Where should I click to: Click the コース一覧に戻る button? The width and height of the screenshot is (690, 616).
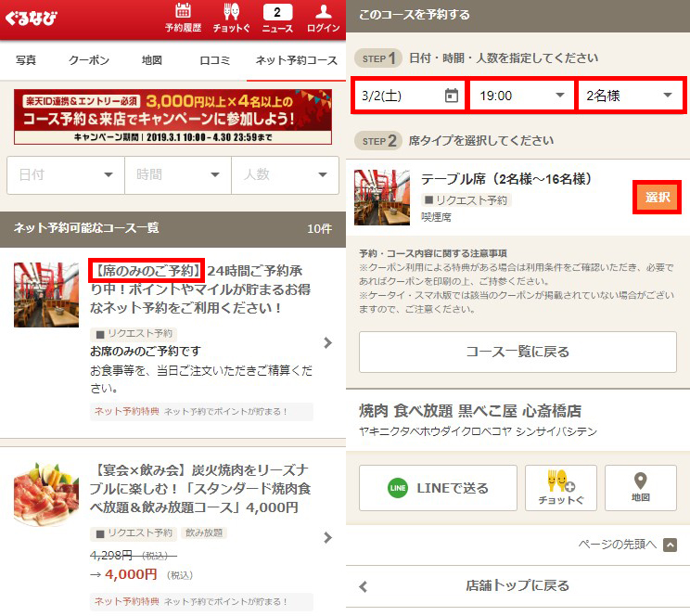point(517,352)
